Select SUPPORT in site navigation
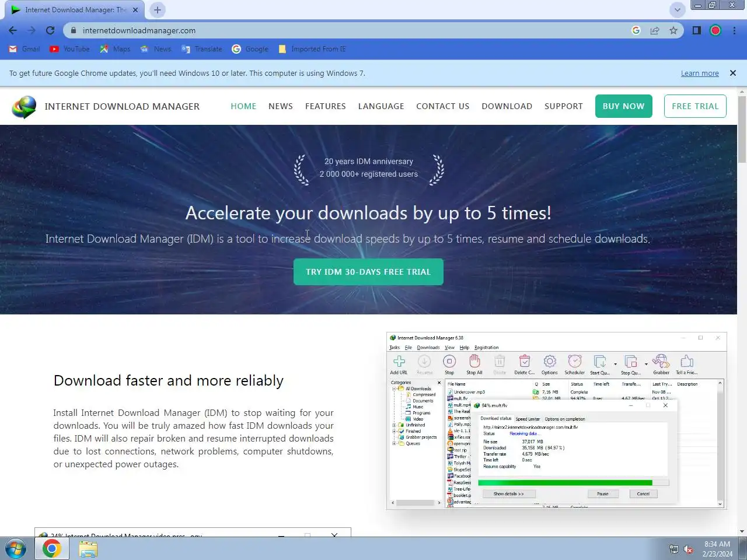This screenshot has width=747, height=560. pyautogui.click(x=564, y=106)
